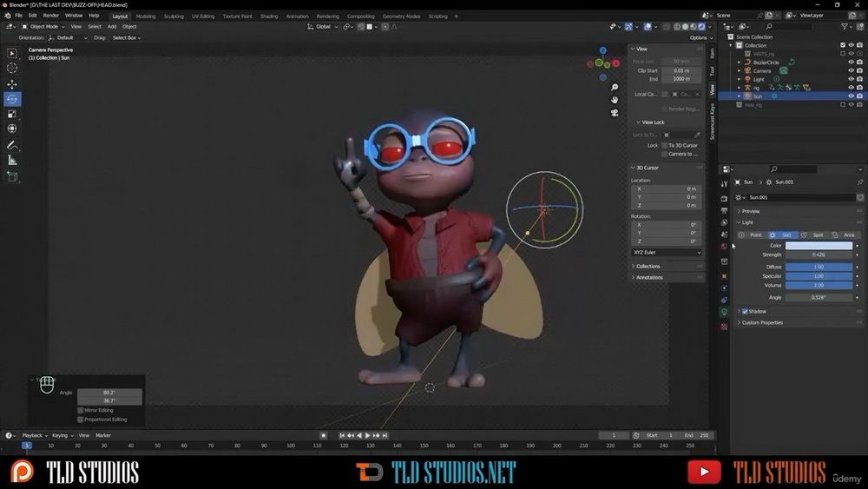The height and width of the screenshot is (489, 868).
Task: Expand the rig object in outliner
Action: [739, 88]
